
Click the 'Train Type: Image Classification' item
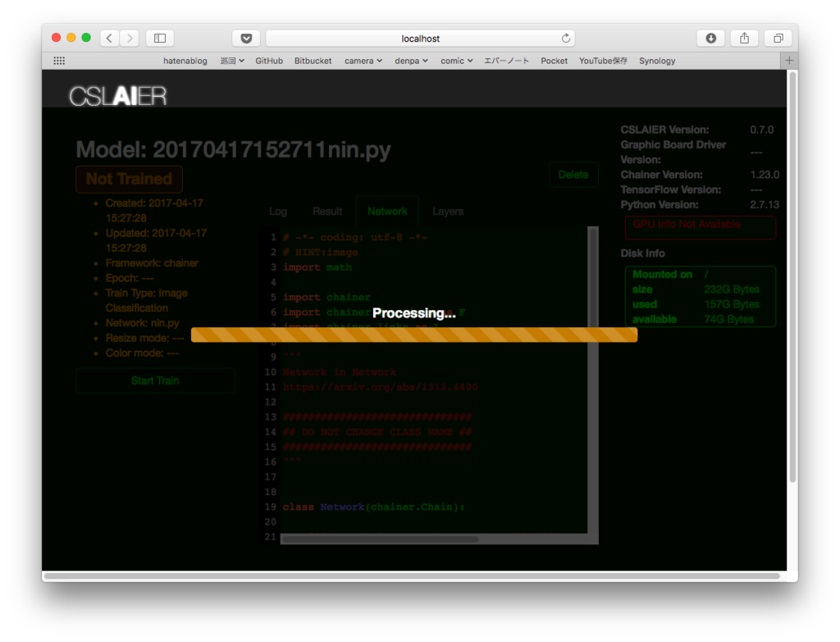click(146, 300)
